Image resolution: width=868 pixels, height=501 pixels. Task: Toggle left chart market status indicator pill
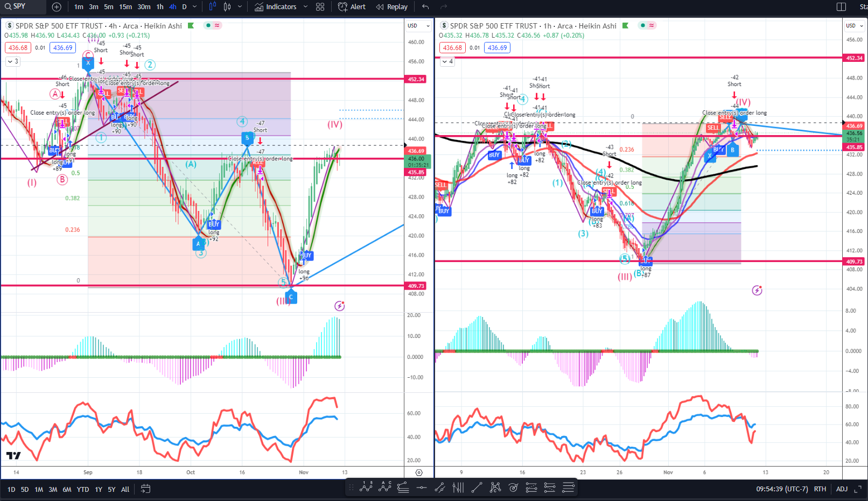[213, 25]
